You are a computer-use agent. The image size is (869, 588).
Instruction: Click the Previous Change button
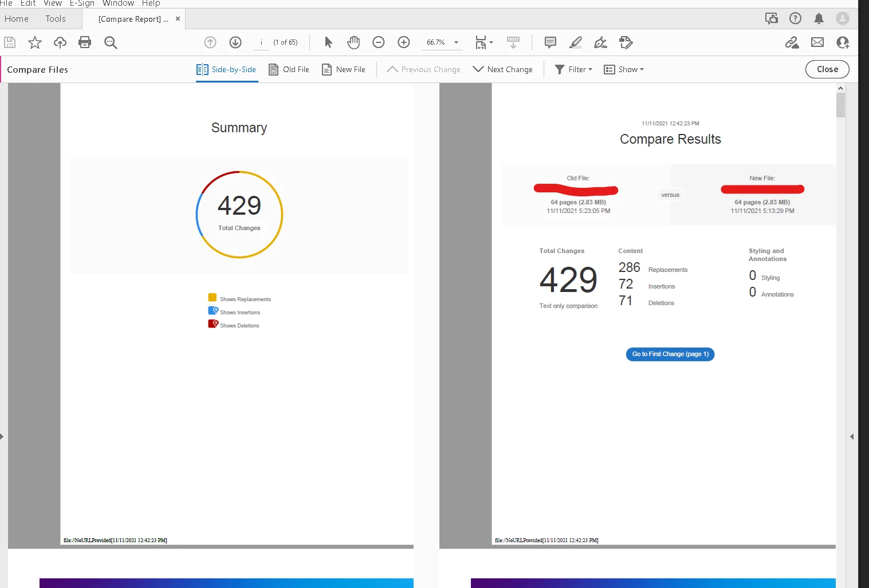(424, 69)
